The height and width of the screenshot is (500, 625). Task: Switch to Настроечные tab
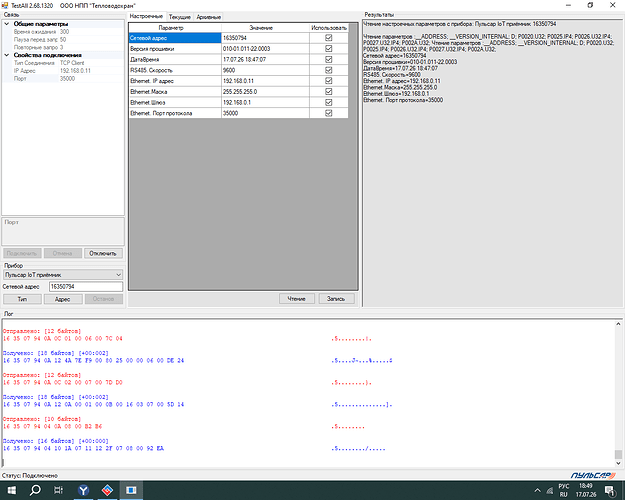[146, 16]
